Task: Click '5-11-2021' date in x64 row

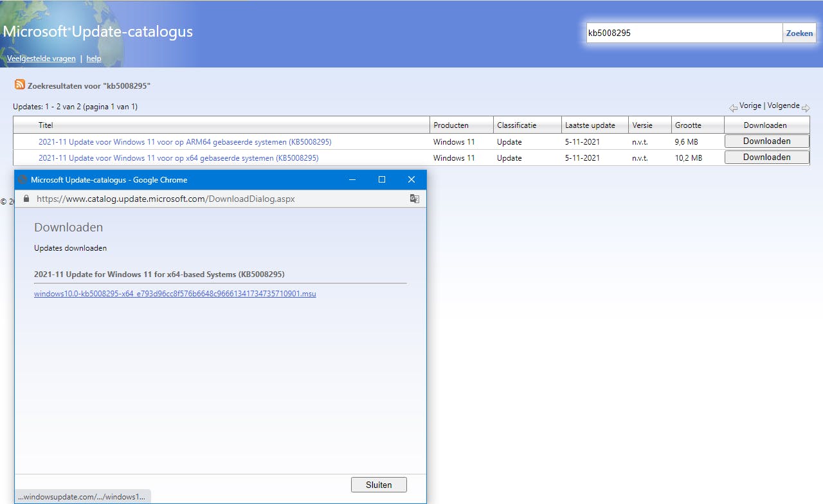Action: tap(583, 158)
